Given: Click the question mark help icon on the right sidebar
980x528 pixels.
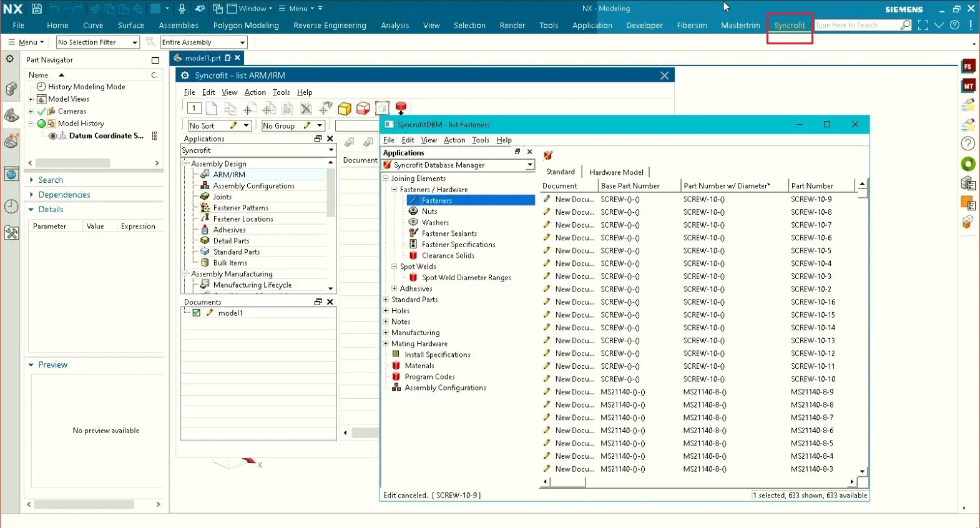Looking at the screenshot, I should coord(968,144).
